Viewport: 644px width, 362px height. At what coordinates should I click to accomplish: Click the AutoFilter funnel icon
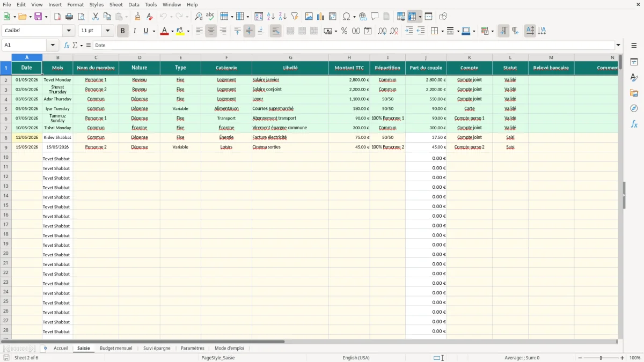pos(294,17)
